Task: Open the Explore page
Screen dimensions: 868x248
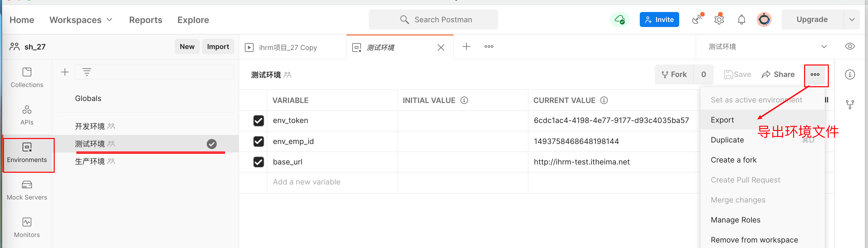Action: click(x=193, y=20)
